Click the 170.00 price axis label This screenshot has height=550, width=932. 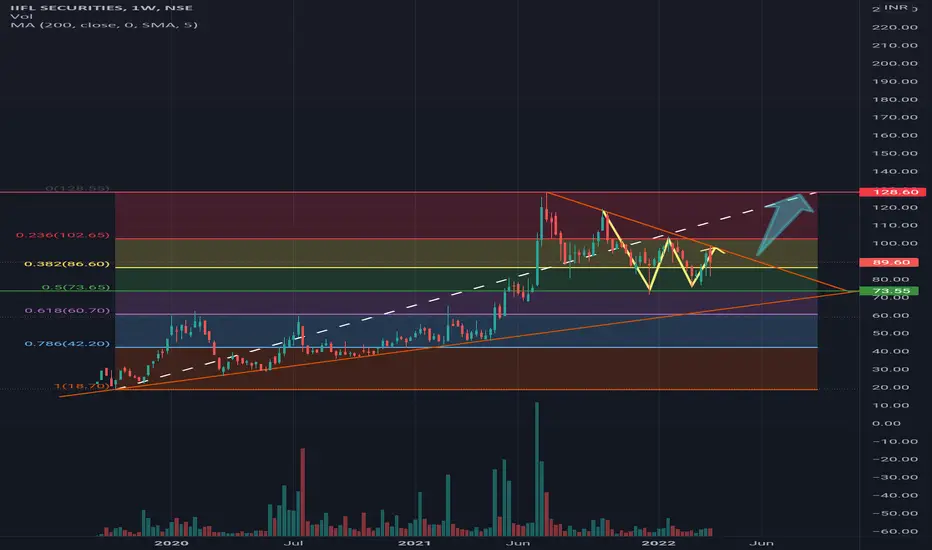click(x=895, y=117)
